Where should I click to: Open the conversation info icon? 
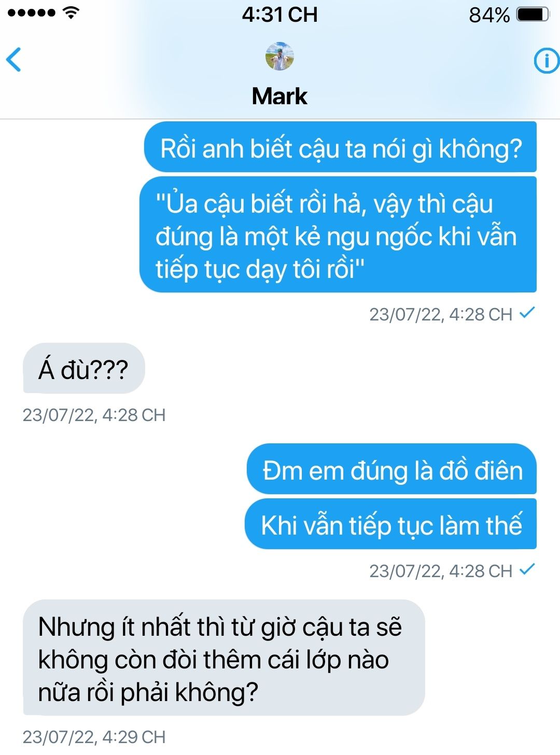click(547, 61)
